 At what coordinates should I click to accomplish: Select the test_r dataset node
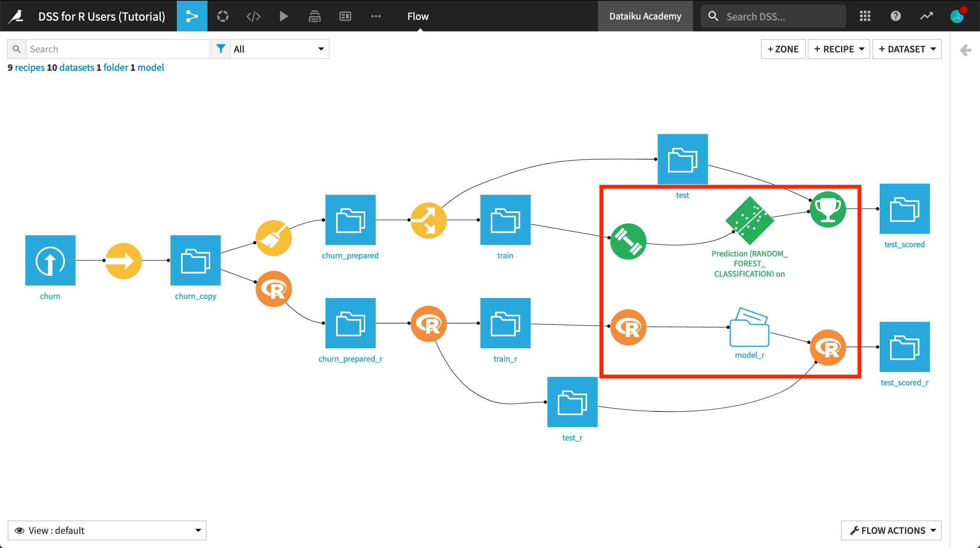click(572, 402)
